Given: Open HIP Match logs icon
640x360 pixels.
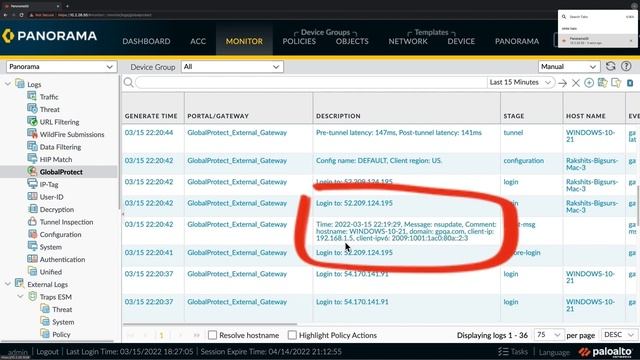Looking at the screenshot, I should (32, 159).
